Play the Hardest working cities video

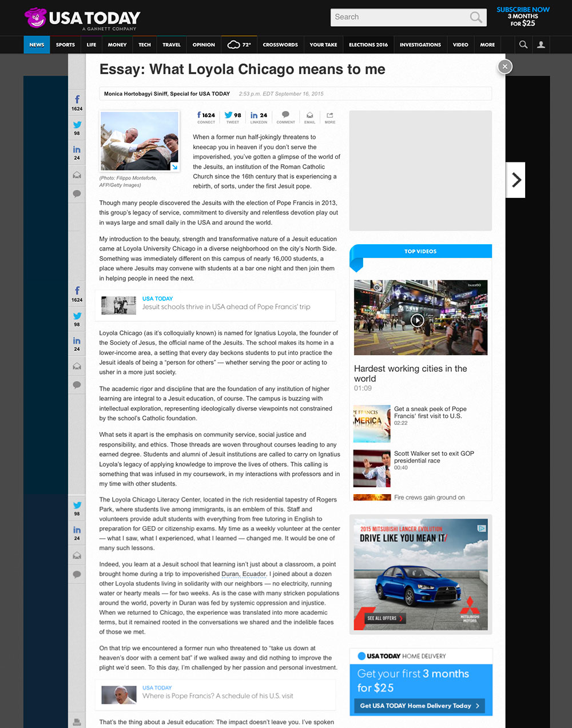[418, 320]
